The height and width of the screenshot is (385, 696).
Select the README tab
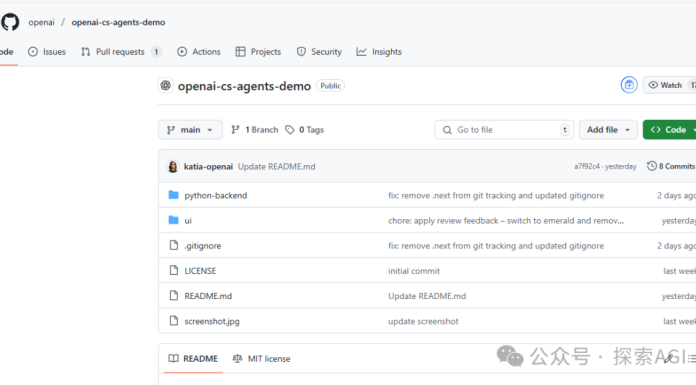pyautogui.click(x=193, y=358)
